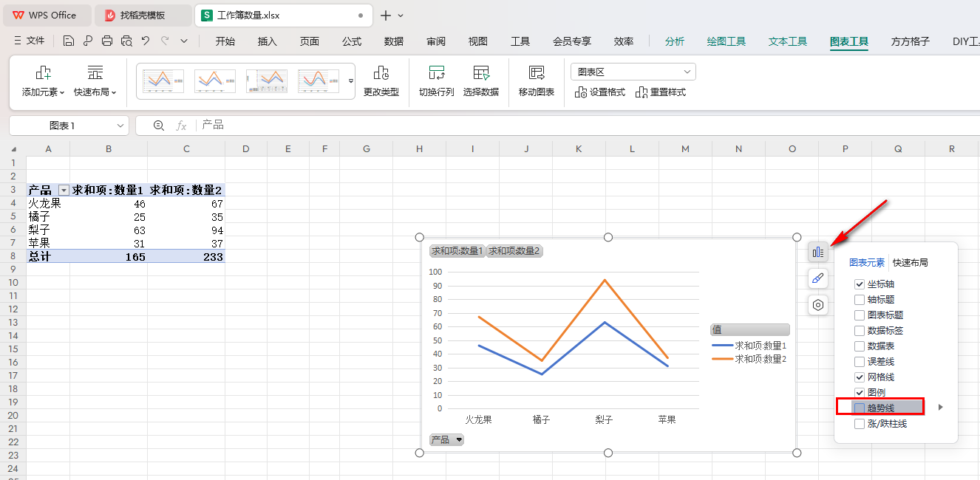Click 更改类型 chart type icon

[x=381, y=82]
